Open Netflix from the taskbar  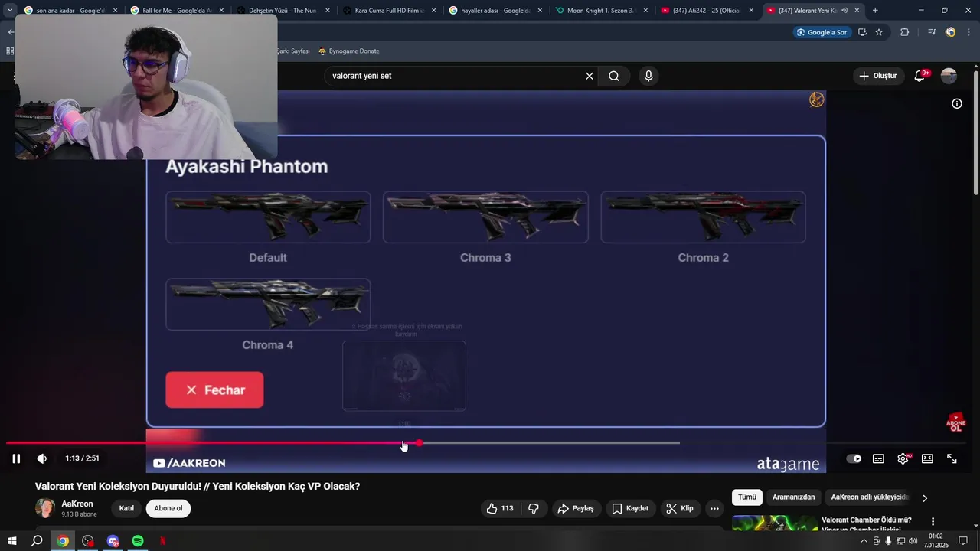coord(162,541)
